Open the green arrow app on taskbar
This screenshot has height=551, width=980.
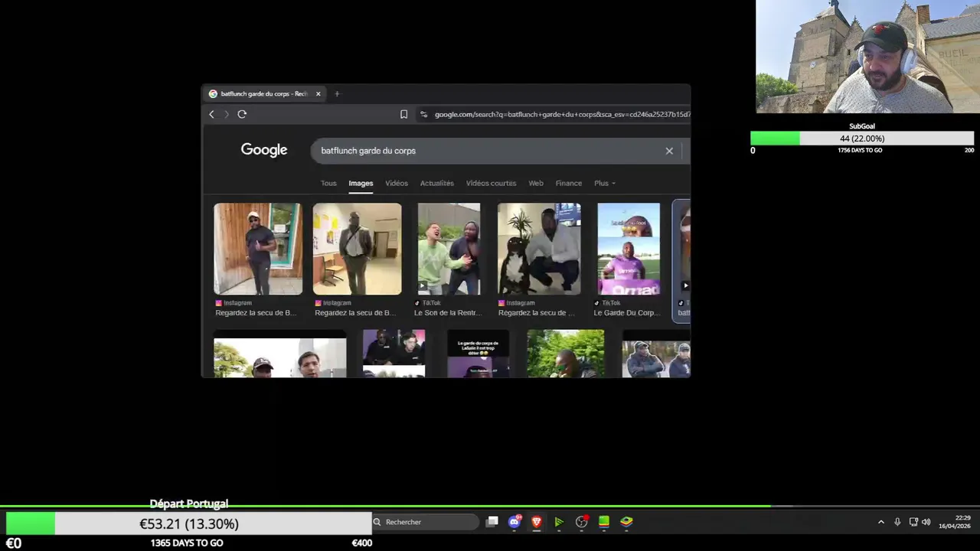559,522
